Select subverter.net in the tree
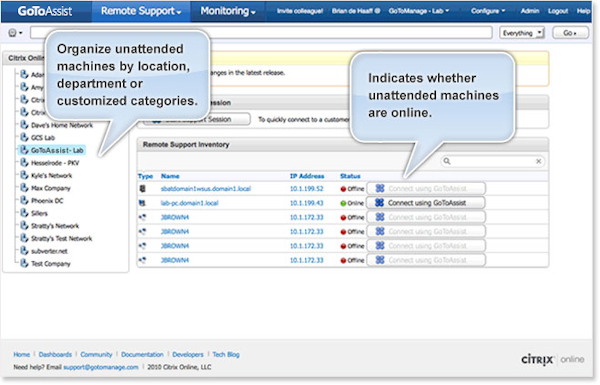Image resolution: width=600 pixels, height=385 pixels. pos(49,251)
